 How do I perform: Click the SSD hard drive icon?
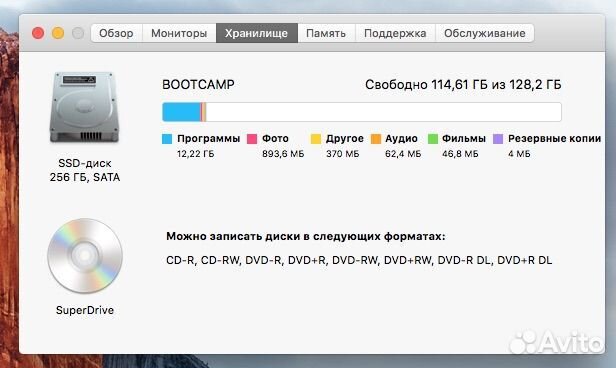point(84,107)
